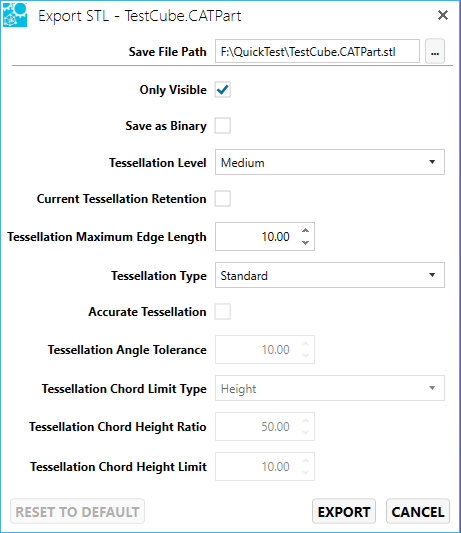Open Tessellation Chord Limit Type dropdown
Image resolution: width=461 pixels, height=533 pixels.
tap(330, 388)
